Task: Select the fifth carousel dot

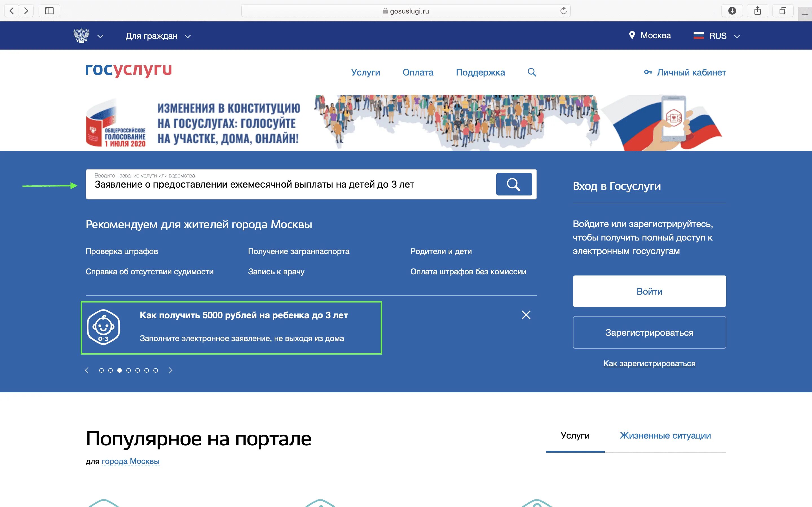Action: coord(138,370)
